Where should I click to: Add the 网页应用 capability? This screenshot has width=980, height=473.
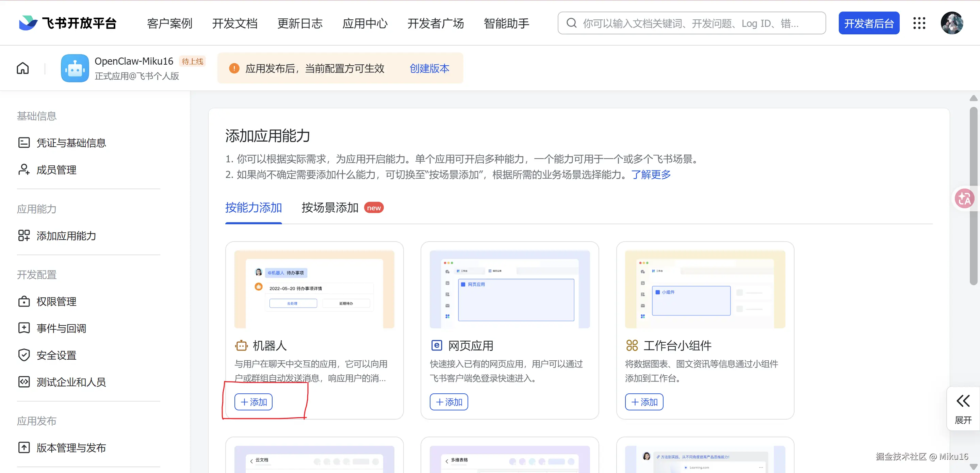pos(448,402)
